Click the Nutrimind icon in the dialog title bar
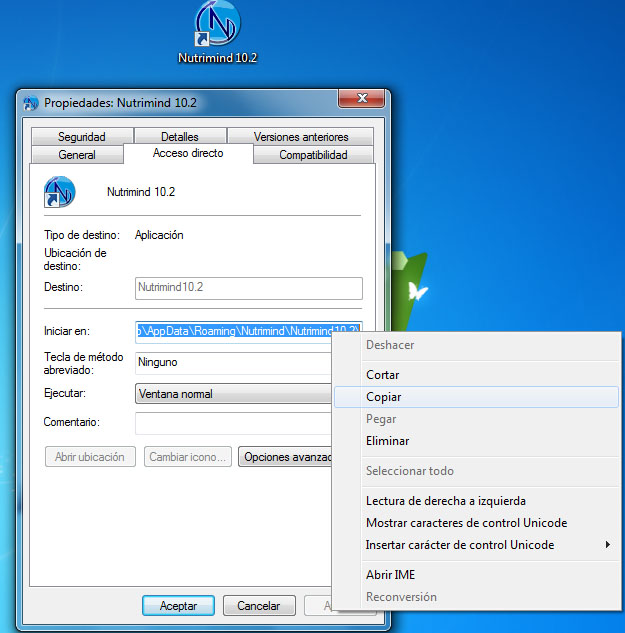 [x=31, y=103]
